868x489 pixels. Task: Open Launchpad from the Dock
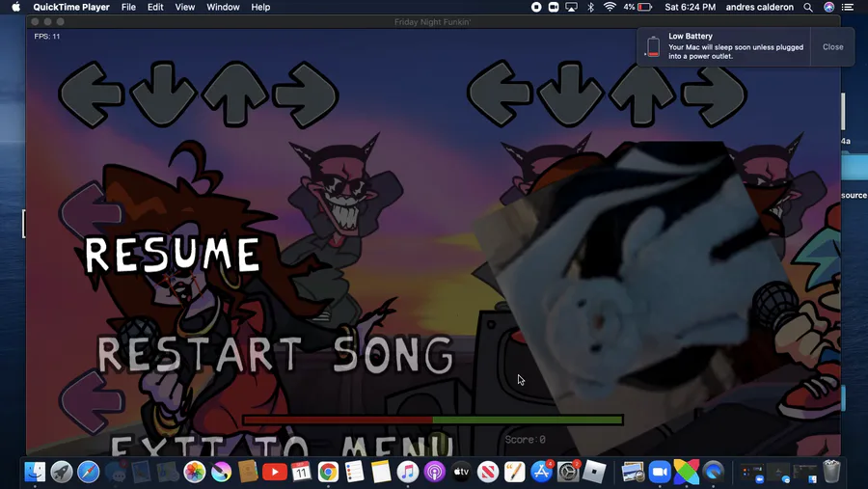[62, 472]
